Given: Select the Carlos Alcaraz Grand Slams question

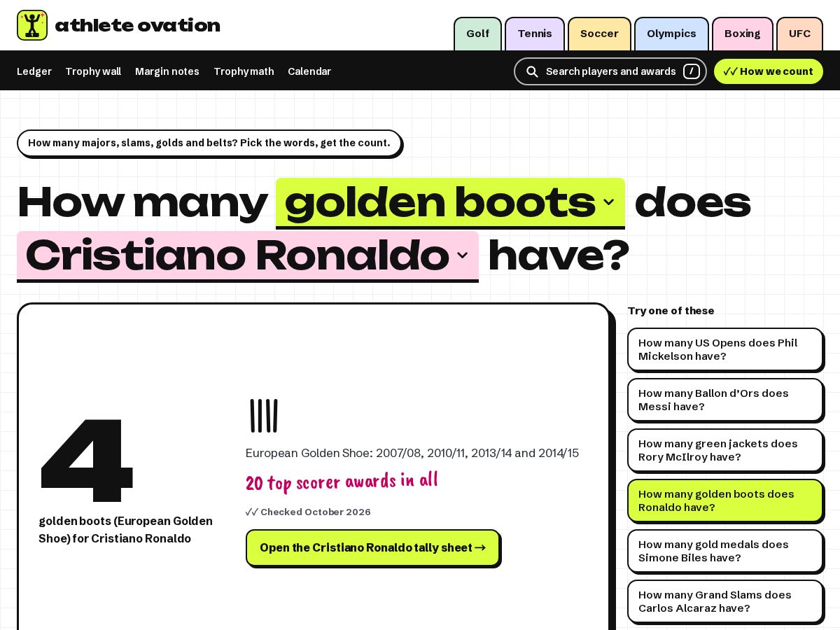Looking at the screenshot, I should point(725,601).
